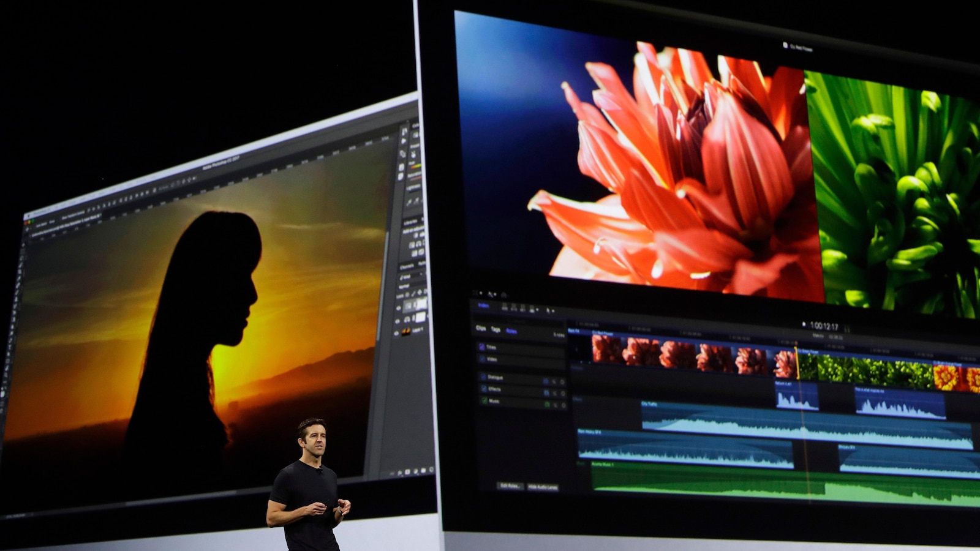
Task: Disable the Dialogue role checkbox
Action: coord(483,377)
